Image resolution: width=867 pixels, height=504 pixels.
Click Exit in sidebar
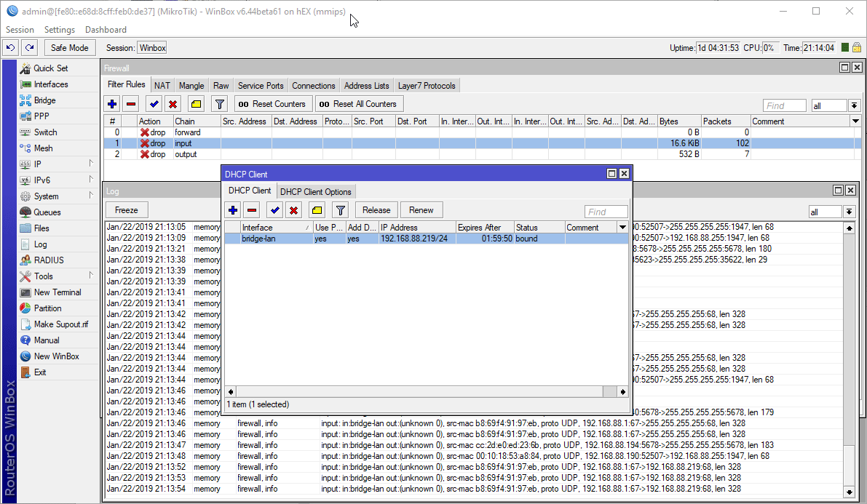[x=39, y=373]
